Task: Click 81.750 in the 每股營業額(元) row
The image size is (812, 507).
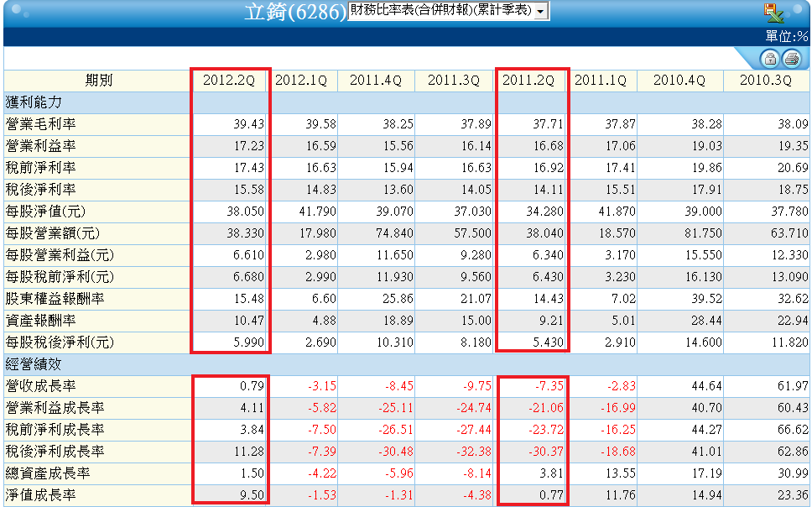Action: pos(703,233)
